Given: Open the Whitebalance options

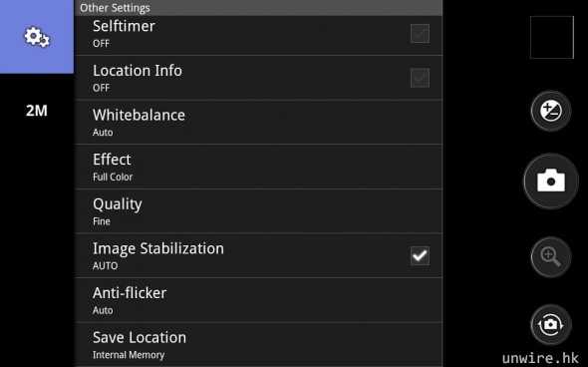Looking at the screenshot, I should pyautogui.click(x=258, y=123).
